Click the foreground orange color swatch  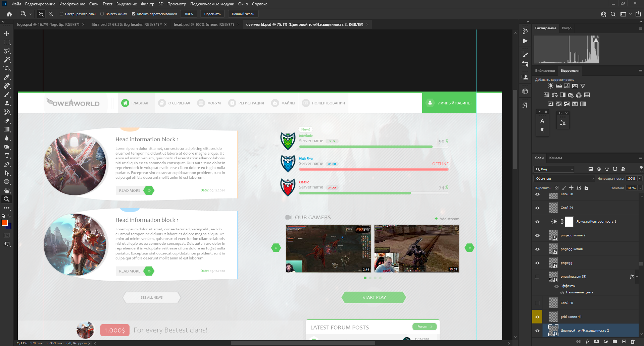click(4, 222)
